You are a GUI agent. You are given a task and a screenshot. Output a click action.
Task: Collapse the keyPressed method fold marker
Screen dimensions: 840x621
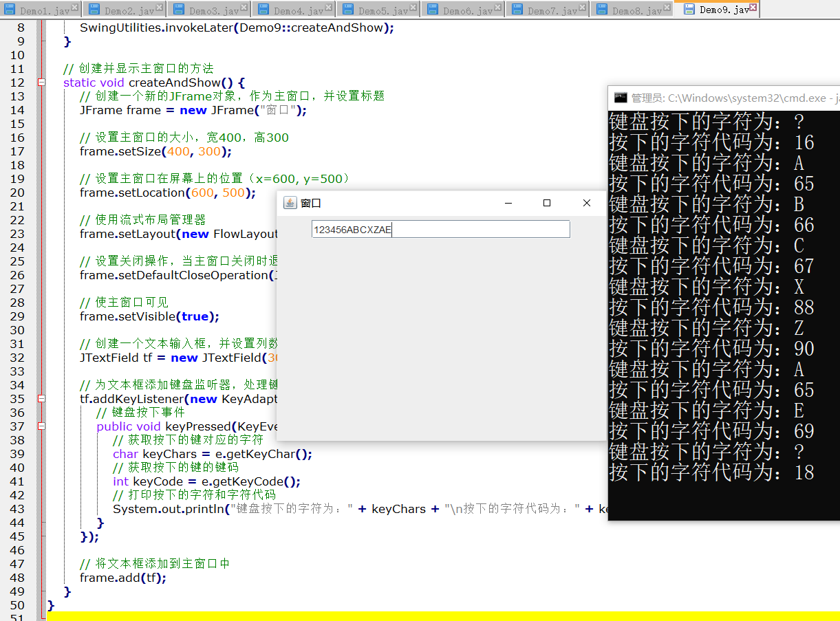tap(41, 426)
